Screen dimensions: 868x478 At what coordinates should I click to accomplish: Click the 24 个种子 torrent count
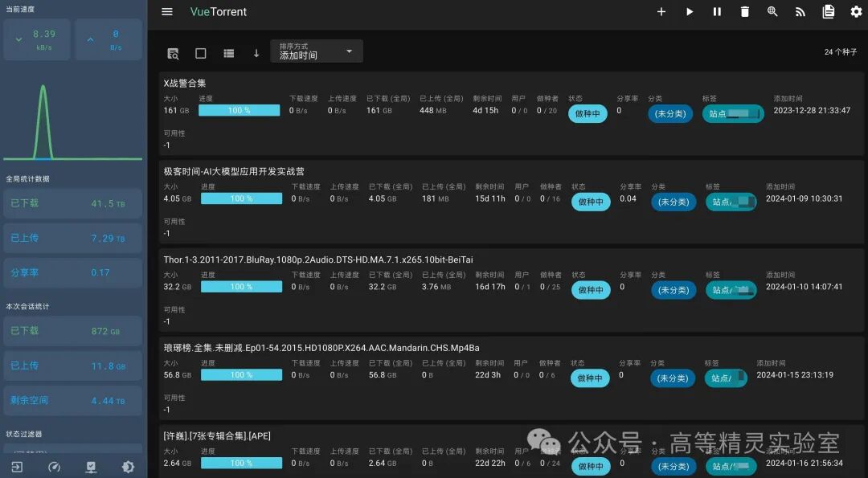pyautogui.click(x=841, y=51)
